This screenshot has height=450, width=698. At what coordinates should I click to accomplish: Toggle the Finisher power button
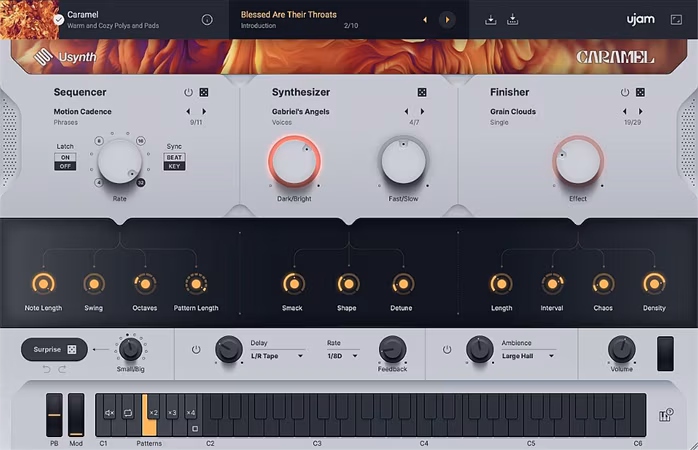(624, 92)
